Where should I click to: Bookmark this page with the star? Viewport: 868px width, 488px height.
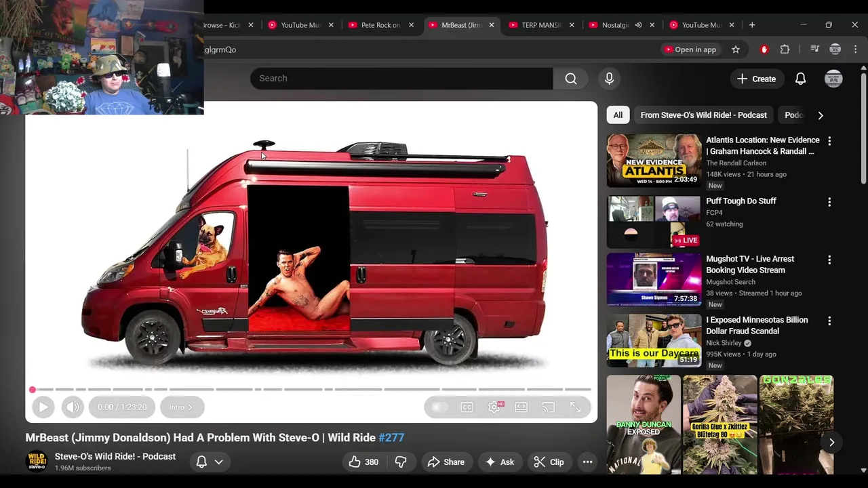[736, 49]
